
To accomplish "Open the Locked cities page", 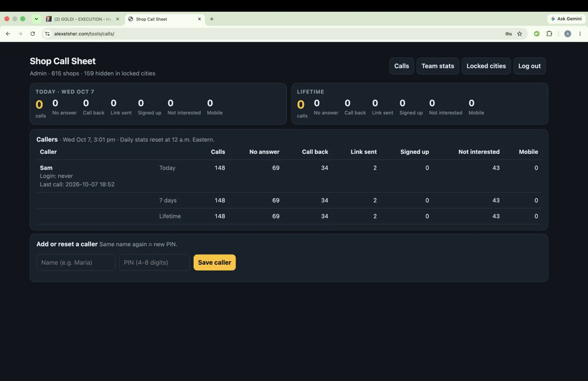I will pyautogui.click(x=486, y=66).
